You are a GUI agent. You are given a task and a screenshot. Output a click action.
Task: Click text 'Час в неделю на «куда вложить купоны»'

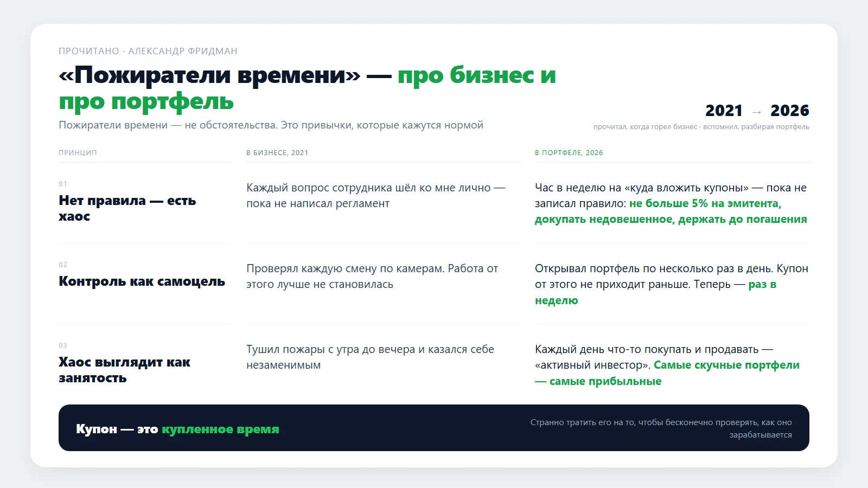point(642,188)
